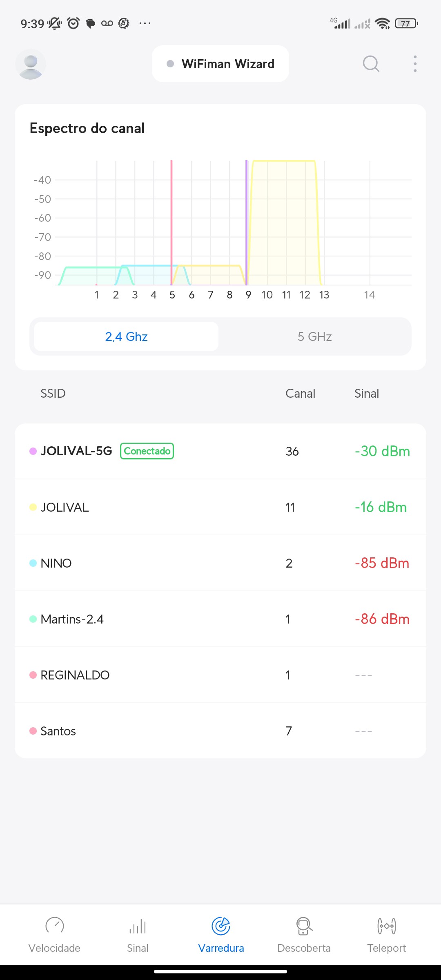Tap the pink REGINALDO color dot

[33, 675]
